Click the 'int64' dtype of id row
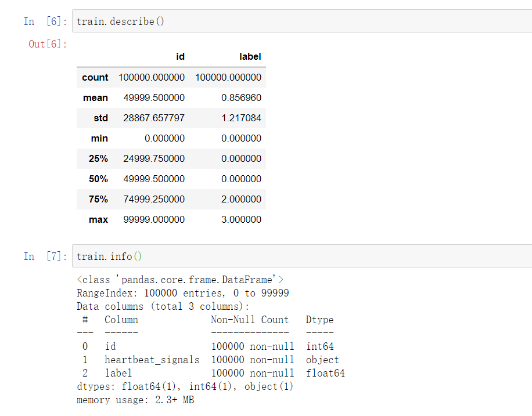 click(320, 346)
